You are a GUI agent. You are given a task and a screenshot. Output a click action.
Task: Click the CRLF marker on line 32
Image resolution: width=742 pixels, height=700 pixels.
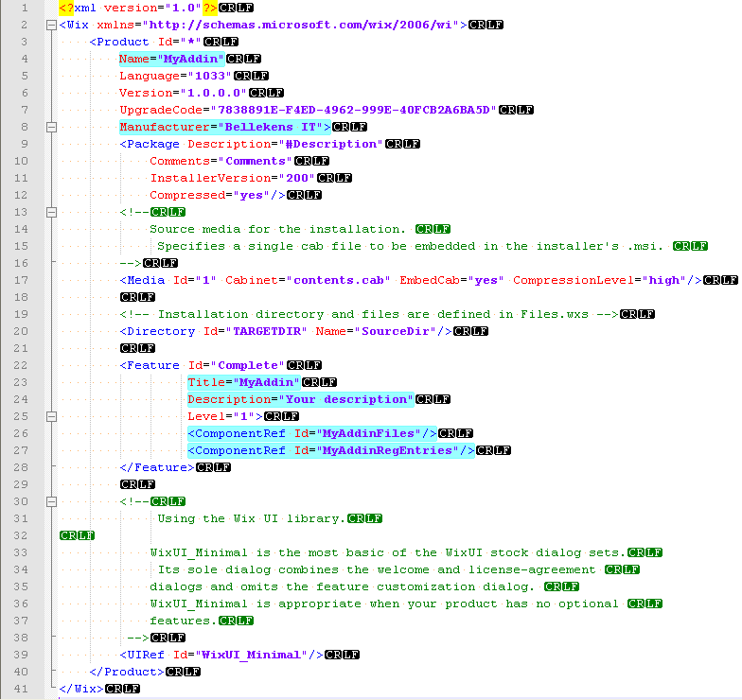78,535
